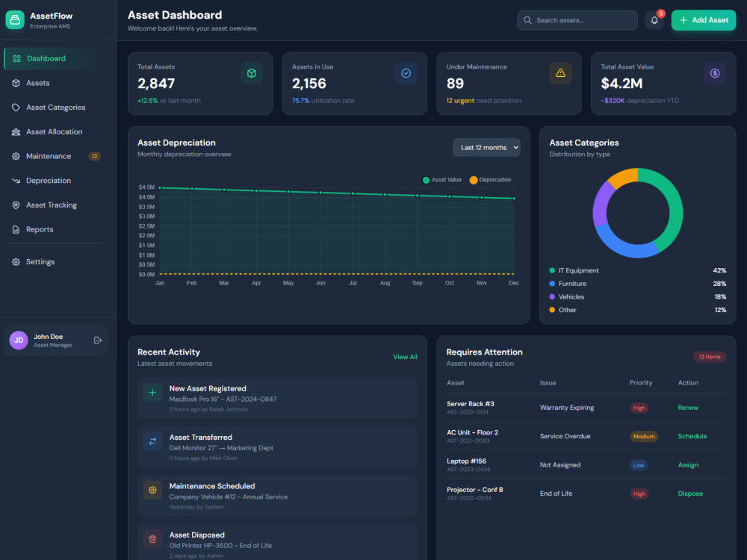Click the Total Asset Value dollar icon

(715, 73)
